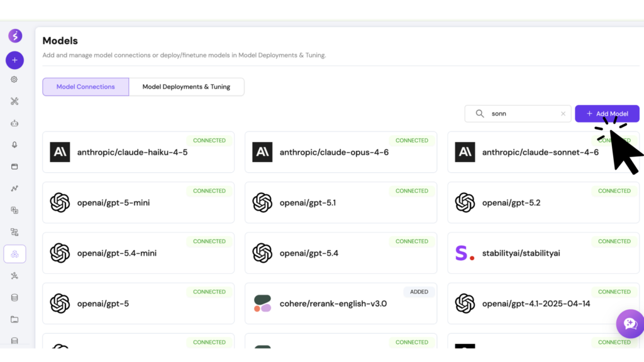The image size is (644, 362).
Task: Click OpenAI logo on gpt-5.4-mini card
Action: 60,253
